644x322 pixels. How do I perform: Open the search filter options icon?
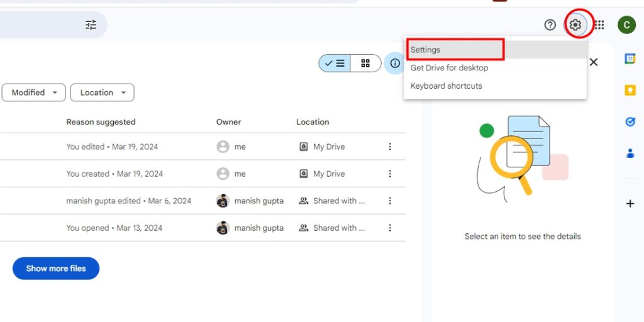[91, 25]
